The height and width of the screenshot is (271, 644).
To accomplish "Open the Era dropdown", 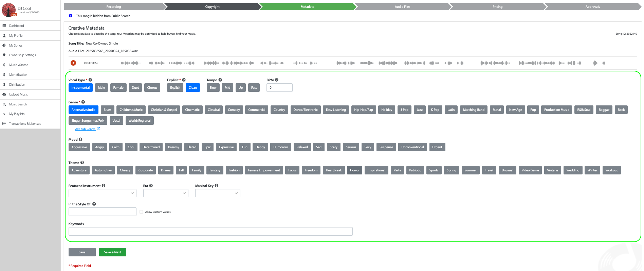I will pos(166,193).
